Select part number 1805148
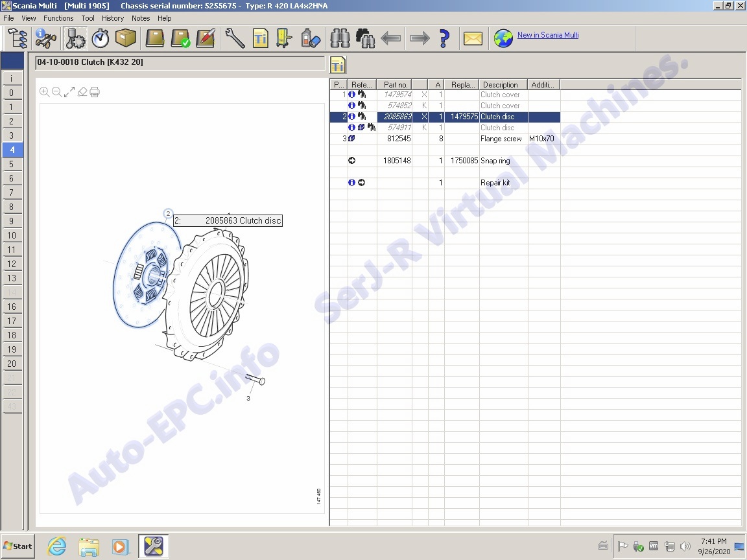This screenshot has height=560, width=747. (x=397, y=161)
